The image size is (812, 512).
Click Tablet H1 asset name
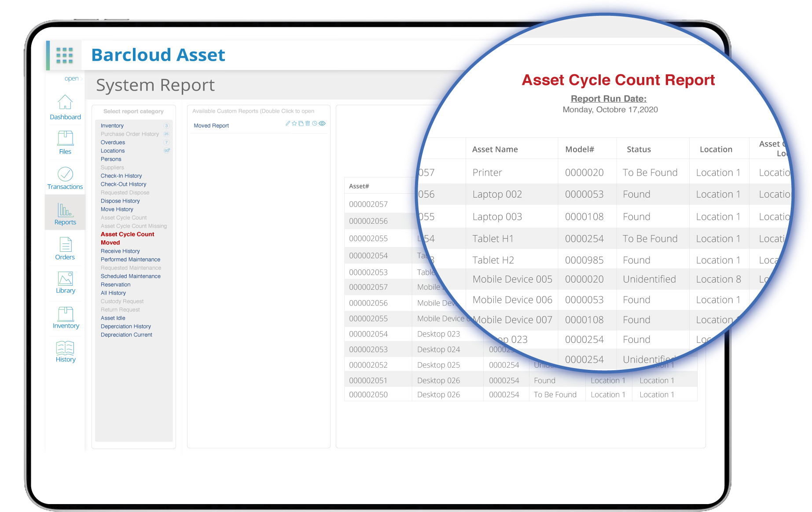point(493,239)
